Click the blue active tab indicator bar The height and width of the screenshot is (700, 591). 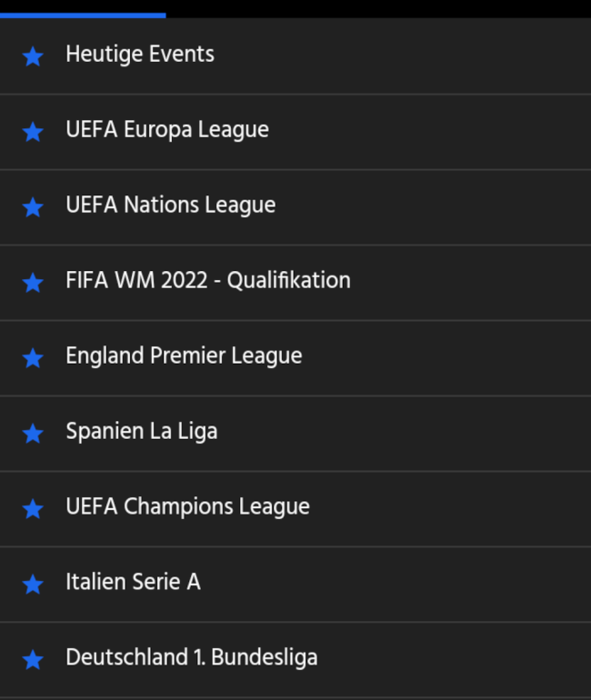pos(83,15)
